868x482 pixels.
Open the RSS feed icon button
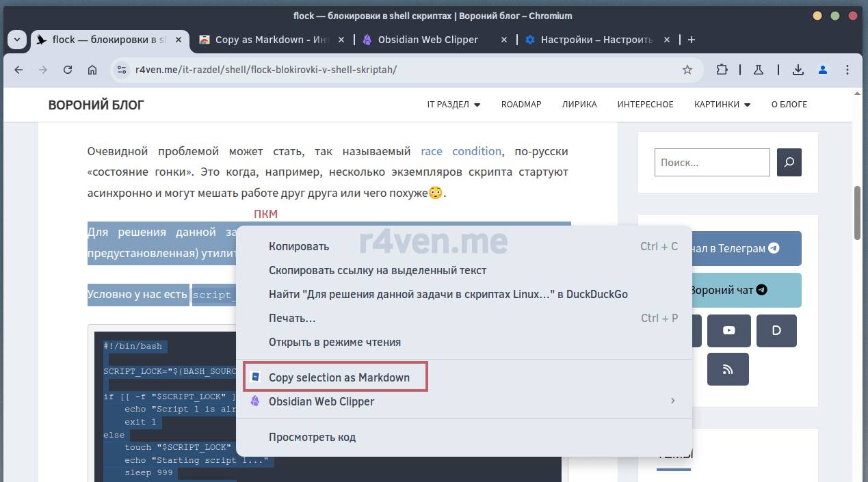[x=728, y=369]
